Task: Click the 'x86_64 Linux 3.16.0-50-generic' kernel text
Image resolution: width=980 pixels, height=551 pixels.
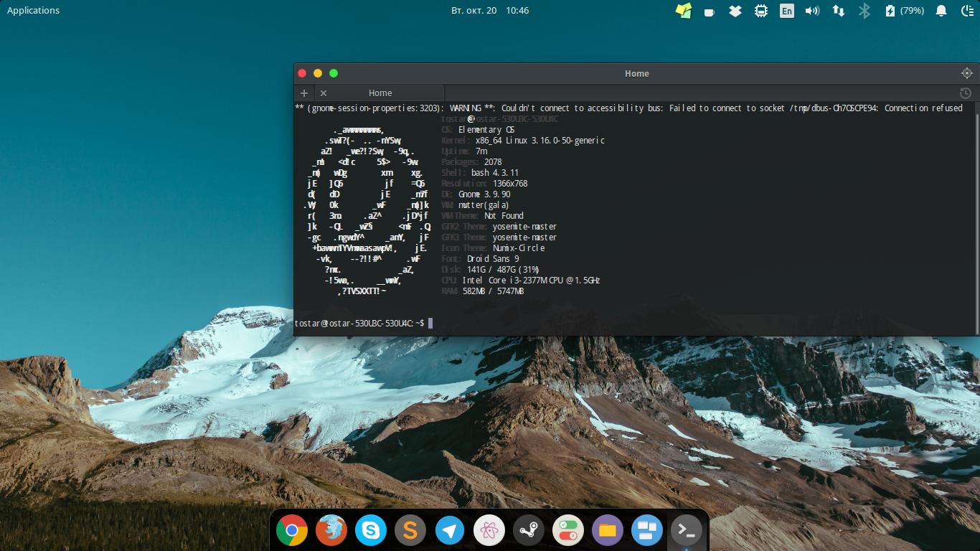Action: tap(540, 141)
